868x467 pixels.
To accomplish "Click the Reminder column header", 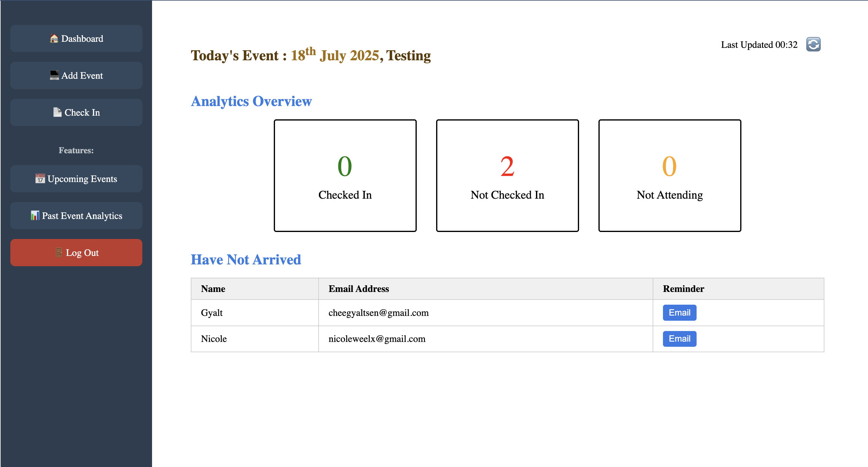I will pyautogui.click(x=683, y=289).
